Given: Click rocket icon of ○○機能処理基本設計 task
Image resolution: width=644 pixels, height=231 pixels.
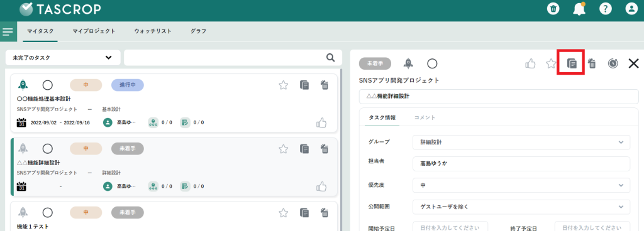Looking at the screenshot, I should point(23,85).
